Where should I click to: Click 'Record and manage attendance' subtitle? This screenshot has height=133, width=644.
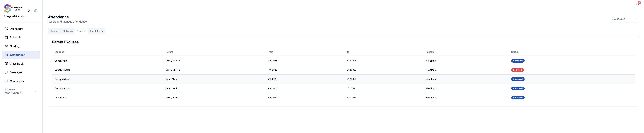(67, 22)
